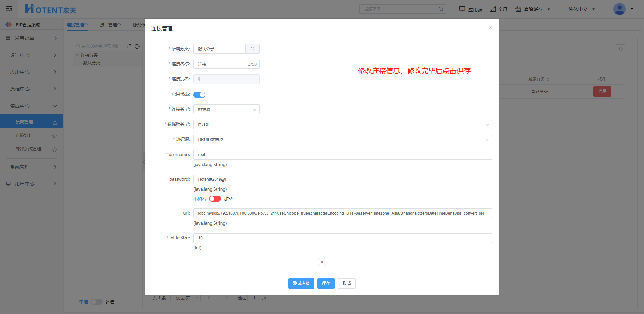Click the 清除缓存 clear cache icon
644x314 pixels.
[x=518, y=9]
